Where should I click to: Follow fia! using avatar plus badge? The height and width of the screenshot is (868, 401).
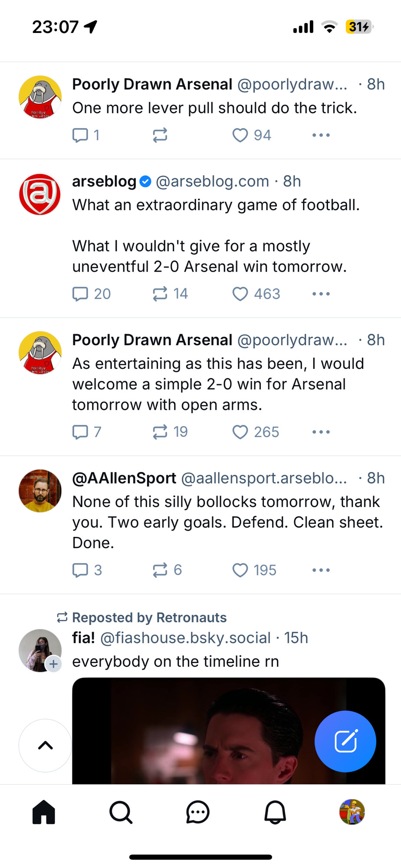point(53,664)
